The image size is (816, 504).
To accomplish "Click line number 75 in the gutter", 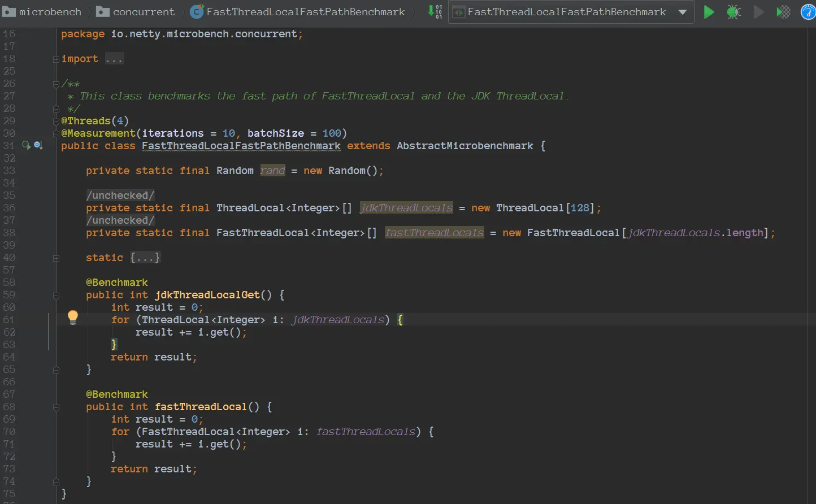I will pyautogui.click(x=9, y=494).
